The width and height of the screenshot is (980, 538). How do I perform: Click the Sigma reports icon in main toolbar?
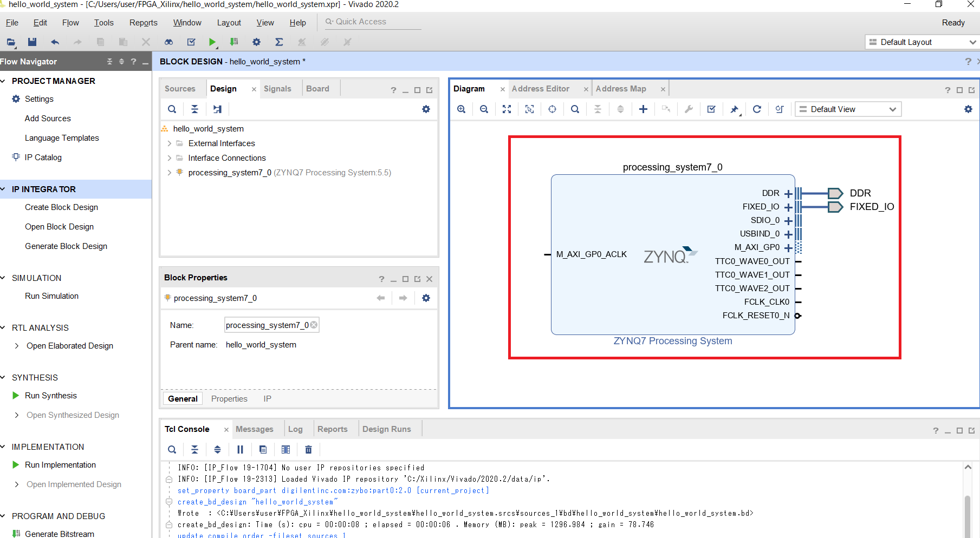pos(279,42)
